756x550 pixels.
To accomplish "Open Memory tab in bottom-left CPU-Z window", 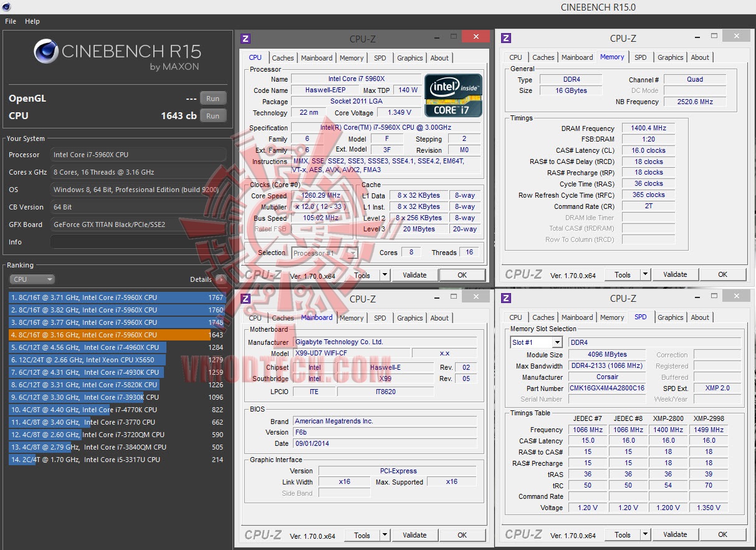I will [352, 318].
